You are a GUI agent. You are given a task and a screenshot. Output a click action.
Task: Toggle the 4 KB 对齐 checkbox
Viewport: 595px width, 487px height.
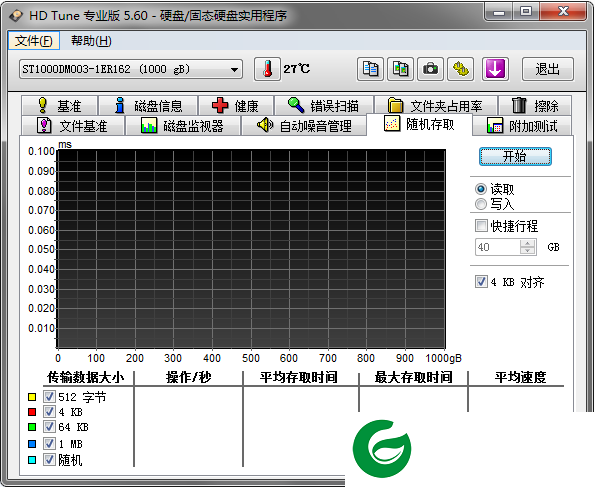point(481,282)
